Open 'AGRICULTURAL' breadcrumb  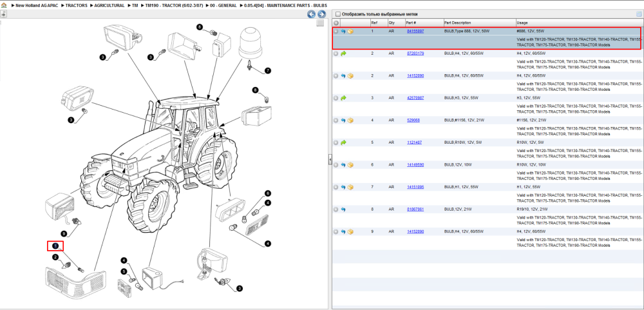pyautogui.click(x=109, y=6)
